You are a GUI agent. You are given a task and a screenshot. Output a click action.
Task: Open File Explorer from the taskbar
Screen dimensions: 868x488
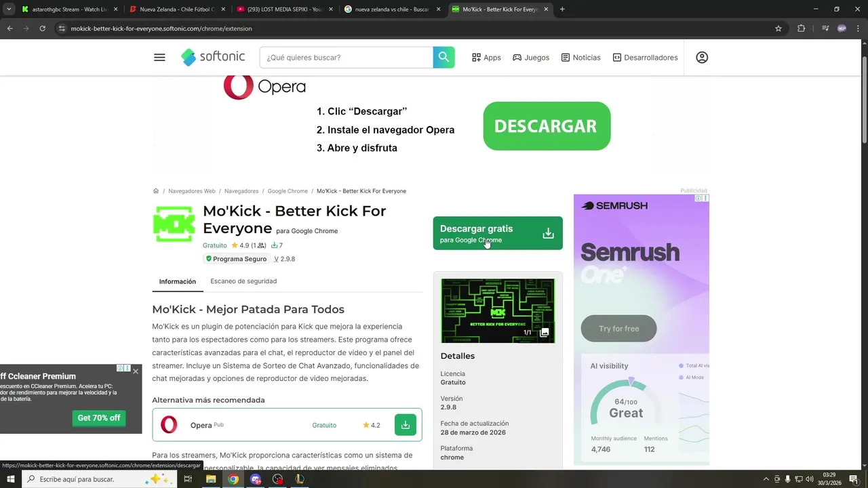pyautogui.click(x=211, y=479)
